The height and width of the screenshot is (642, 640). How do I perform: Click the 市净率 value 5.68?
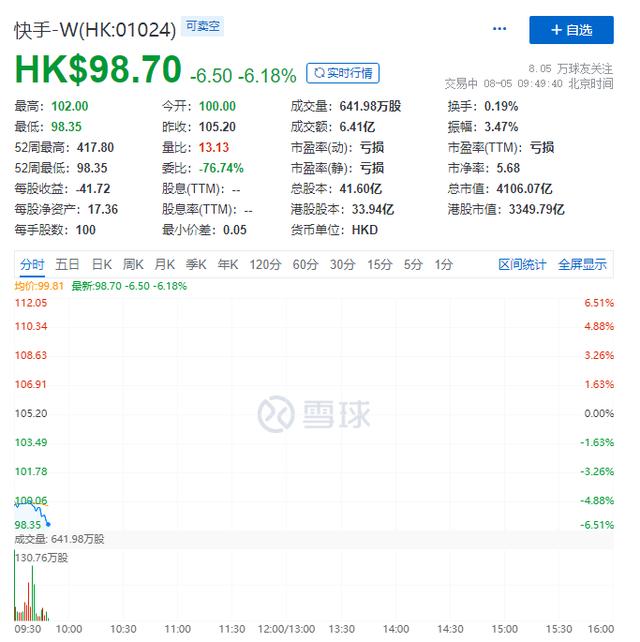coord(508,168)
